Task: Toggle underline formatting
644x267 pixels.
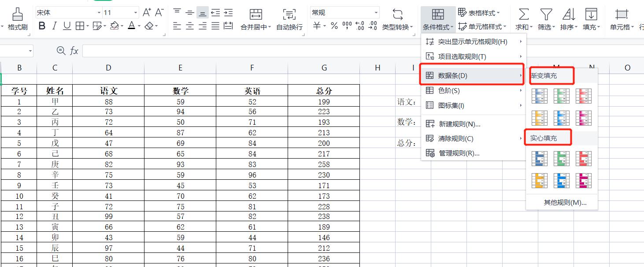Action: coord(67,26)
